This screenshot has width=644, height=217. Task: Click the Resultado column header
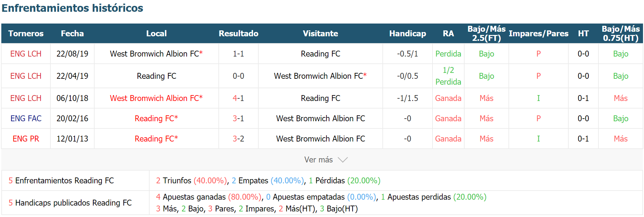tap(238, 34)
